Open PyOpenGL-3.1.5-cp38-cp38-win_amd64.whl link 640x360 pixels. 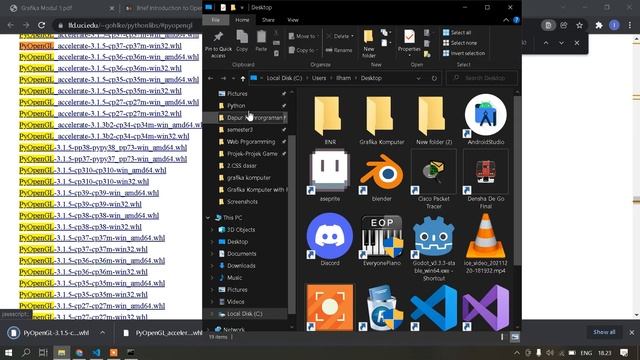[x=89, y=216]
